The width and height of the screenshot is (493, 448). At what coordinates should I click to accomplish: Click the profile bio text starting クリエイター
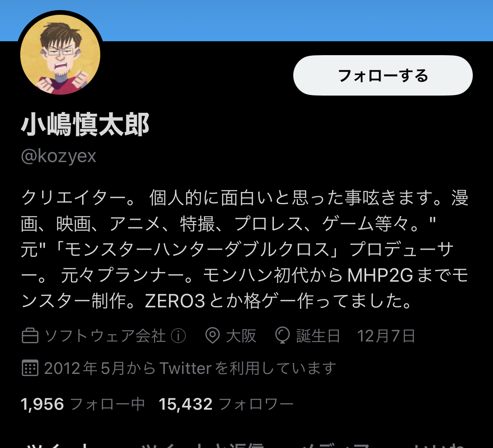point(245,249)
